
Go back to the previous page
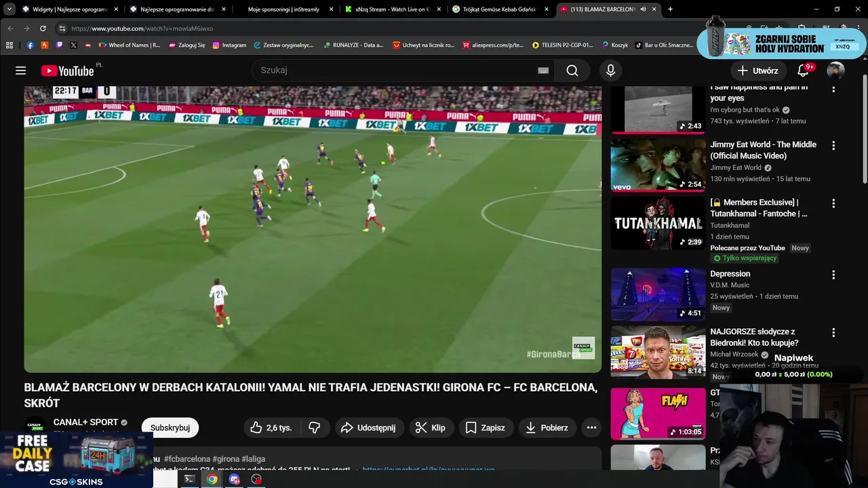(10, 28)
